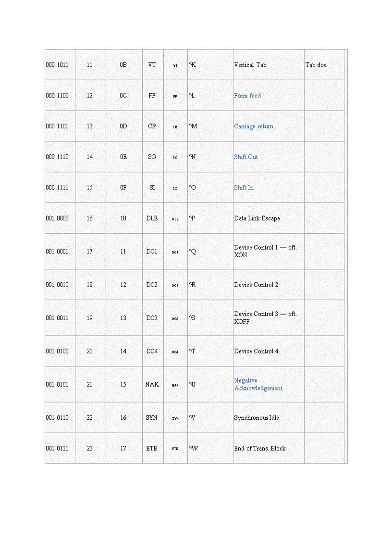Follow the Shift Out link
This screenshot has height=540, width=392.
246,157
